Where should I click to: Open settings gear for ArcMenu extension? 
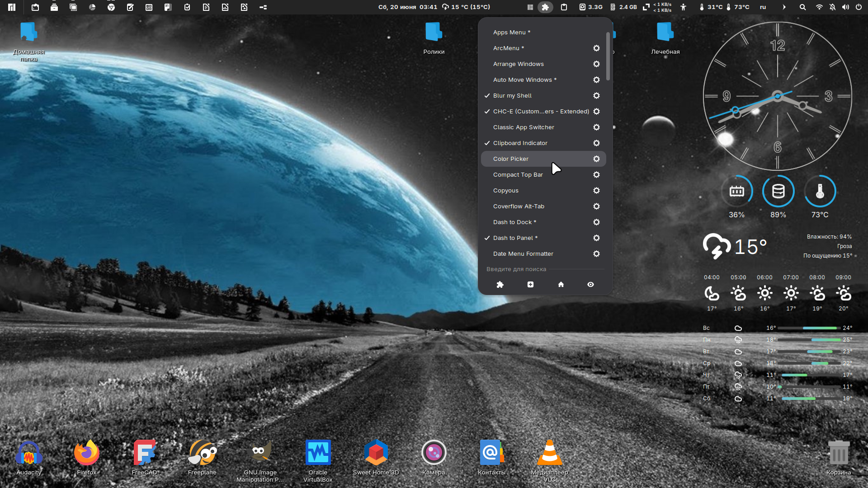coord(596,48)
